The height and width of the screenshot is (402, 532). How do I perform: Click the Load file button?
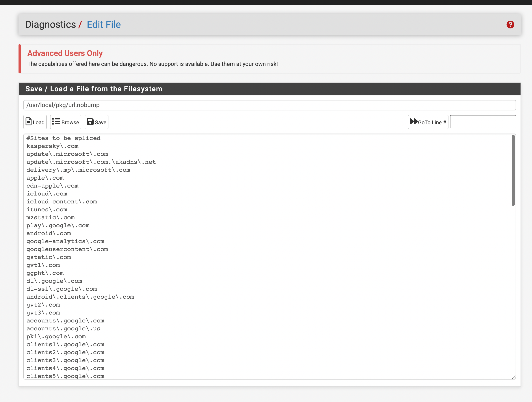[x=35, y=122]
